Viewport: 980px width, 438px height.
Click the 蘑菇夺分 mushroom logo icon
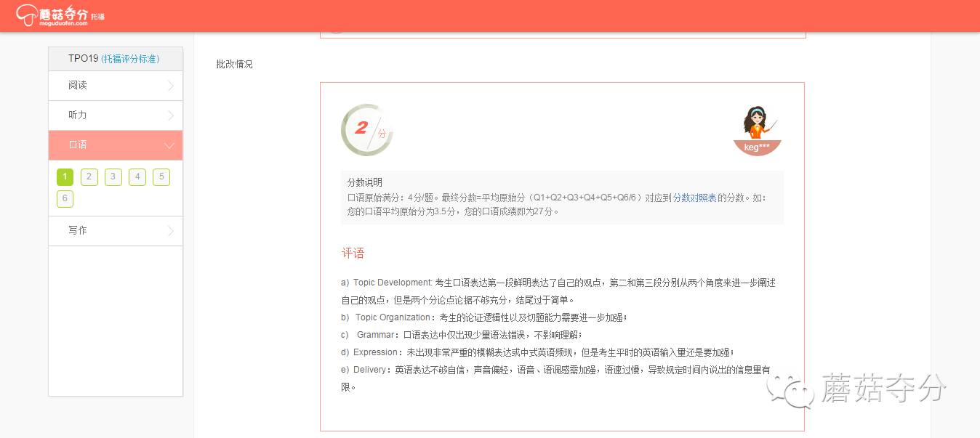28,15
